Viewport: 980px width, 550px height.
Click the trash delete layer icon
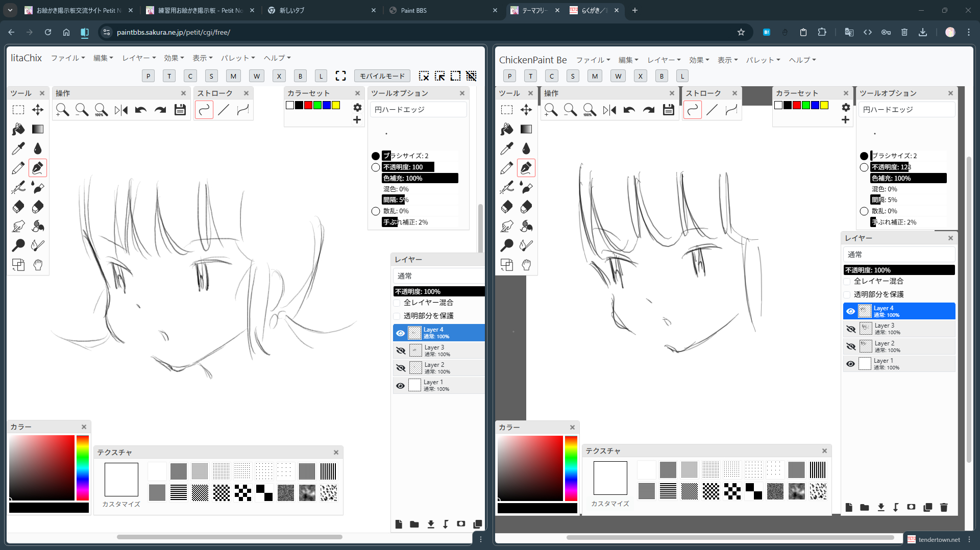944,507
